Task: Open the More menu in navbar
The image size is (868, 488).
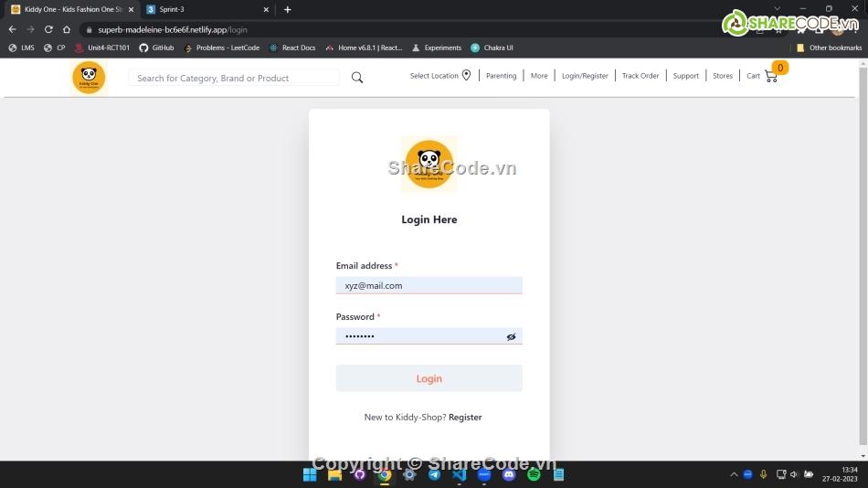Action: coord(539,76)
